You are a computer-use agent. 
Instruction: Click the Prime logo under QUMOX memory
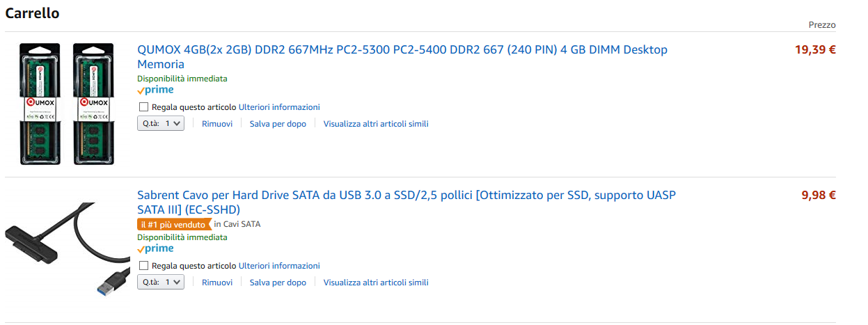point(155,90)
